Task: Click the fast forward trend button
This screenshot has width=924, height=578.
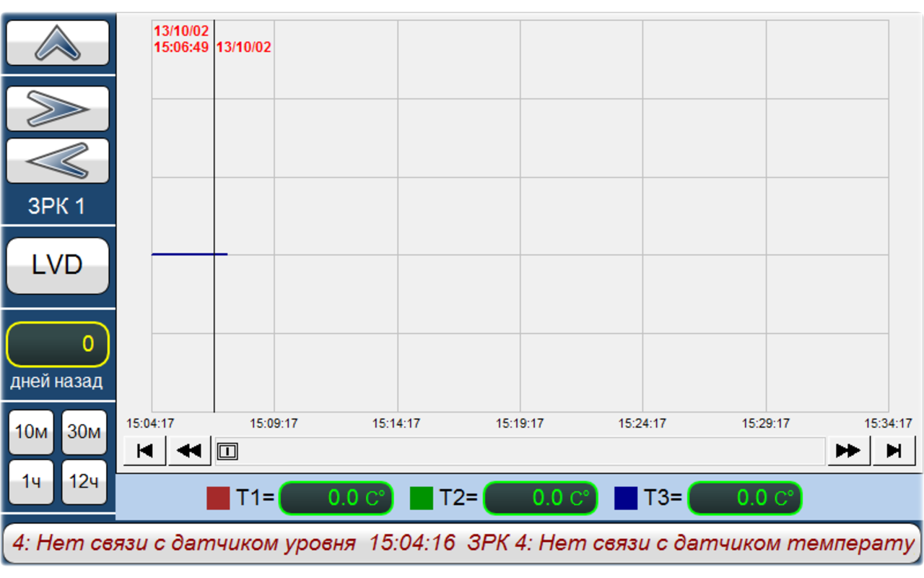Action: pyautogui.click(x=848, y=451)
